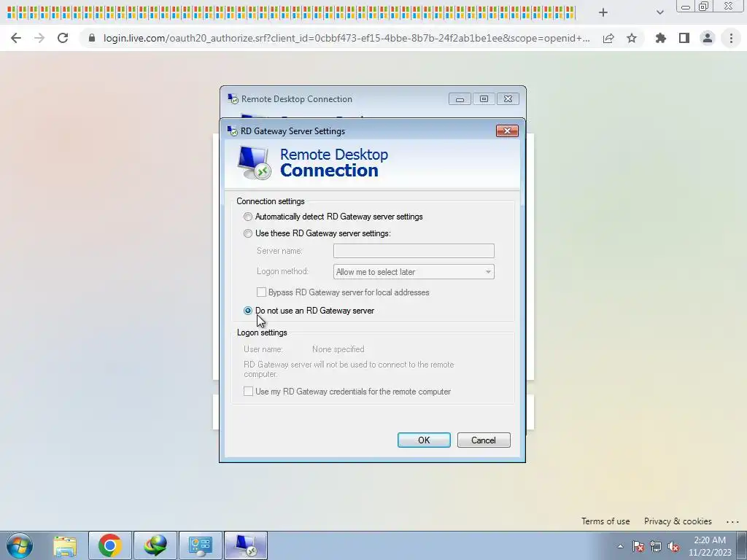Minimize the Chrome browser window
This screenshot has width=747, height=560.
(686, 7)
